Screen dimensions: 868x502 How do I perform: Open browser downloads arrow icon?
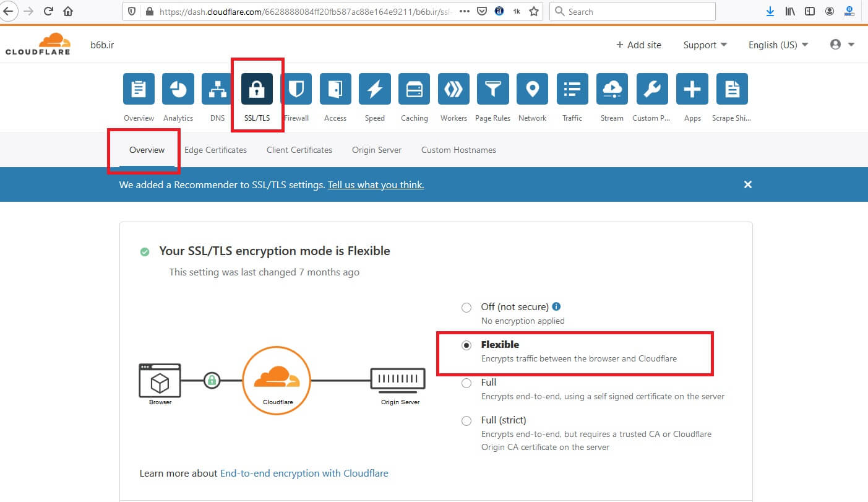pos(770,11)
